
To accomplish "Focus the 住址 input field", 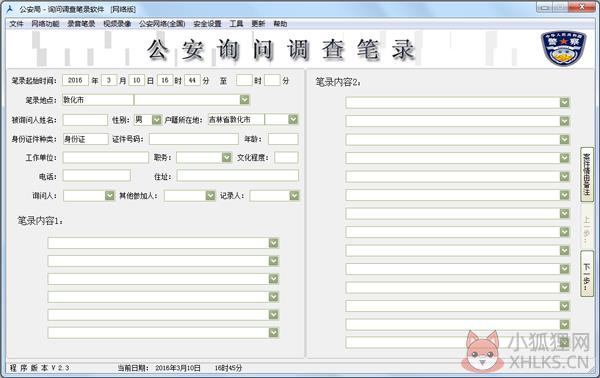I will tap(238, 176).
